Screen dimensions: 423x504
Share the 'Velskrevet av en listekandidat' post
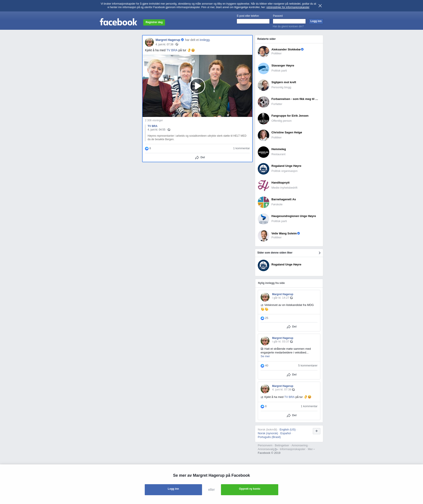click(x=291, y=327)
